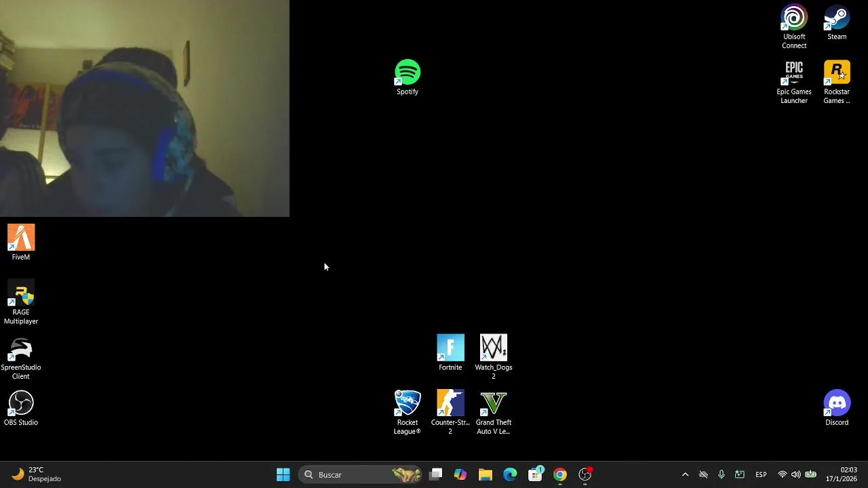Viewport: 868px width, 488px height.
Task: Click the microphone tray icon
Action: pyautogui.click(x=722, y=474)
